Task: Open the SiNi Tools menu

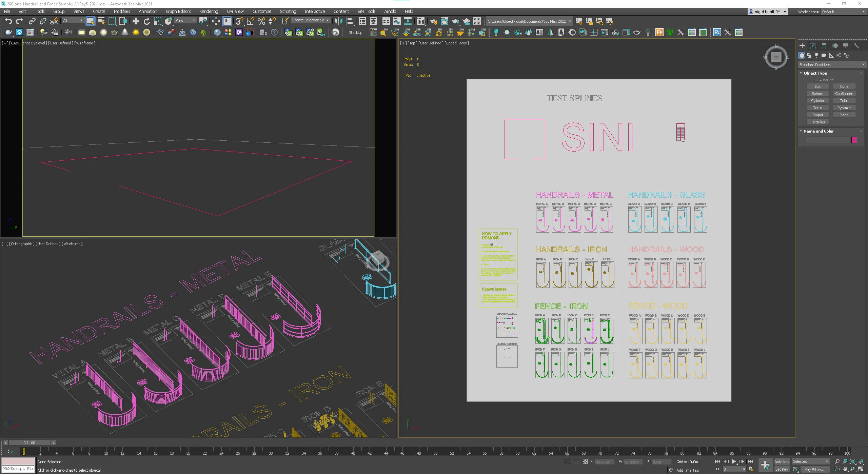Action: click(366, 11)
